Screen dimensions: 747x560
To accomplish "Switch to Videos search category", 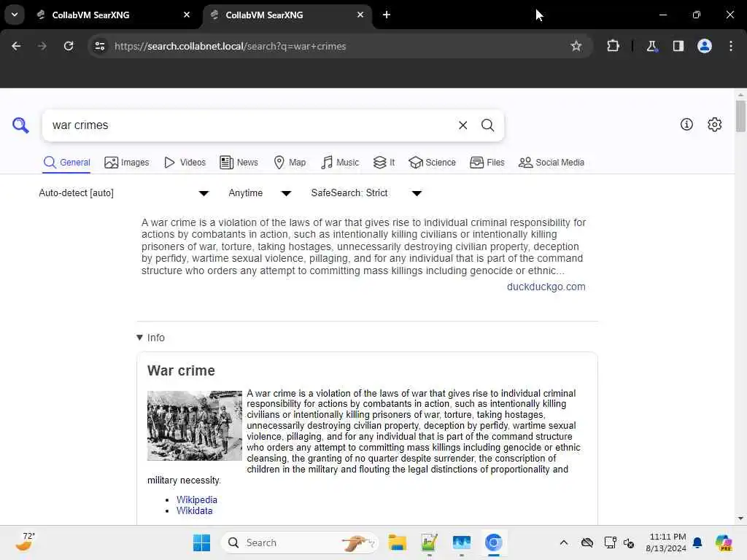I will click(x=185, y=163).
